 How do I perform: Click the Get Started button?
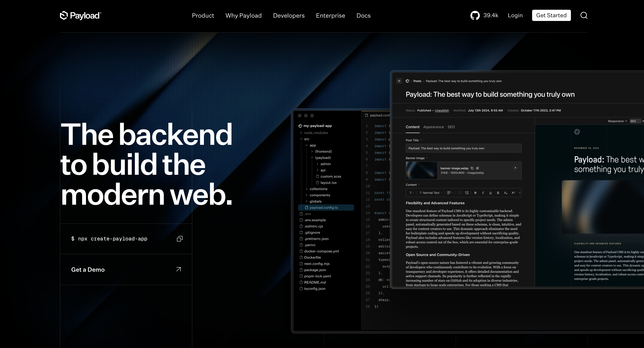click(551, 16)
